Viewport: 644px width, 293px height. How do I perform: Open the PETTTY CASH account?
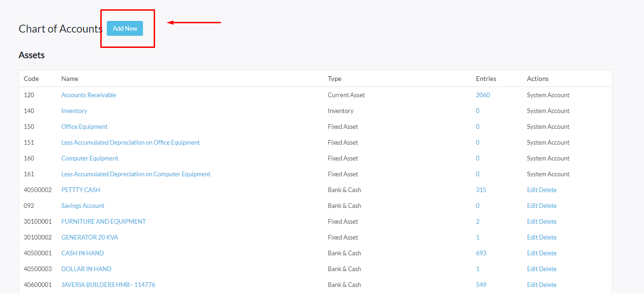coord(81,190)
